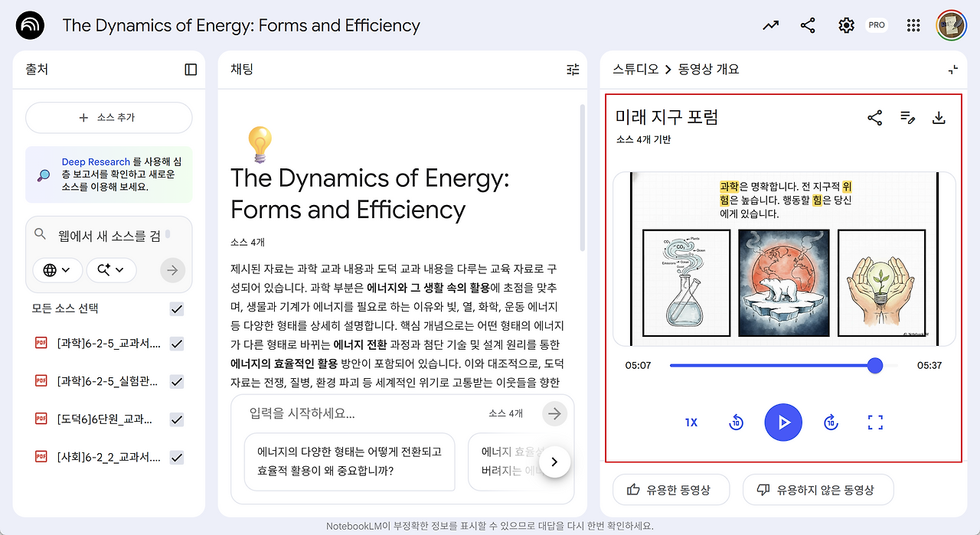The image size is (980, 535).
Task: Send chat message arrow button
Action: (x=554, y=413)
